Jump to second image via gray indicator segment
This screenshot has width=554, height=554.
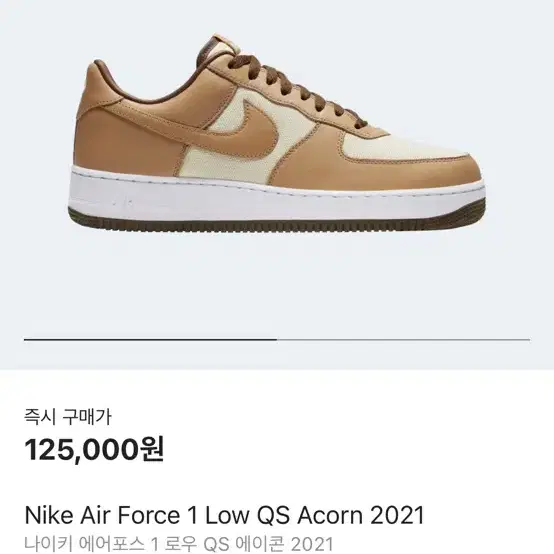[x=403, y=340]
